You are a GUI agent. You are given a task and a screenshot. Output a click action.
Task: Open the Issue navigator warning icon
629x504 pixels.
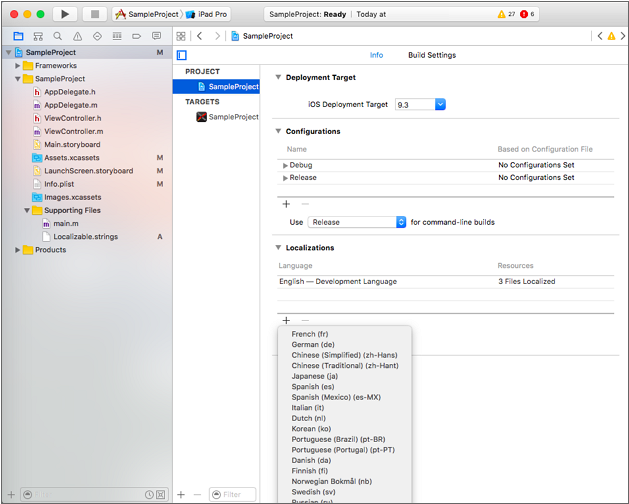click(x=77, y=36)
